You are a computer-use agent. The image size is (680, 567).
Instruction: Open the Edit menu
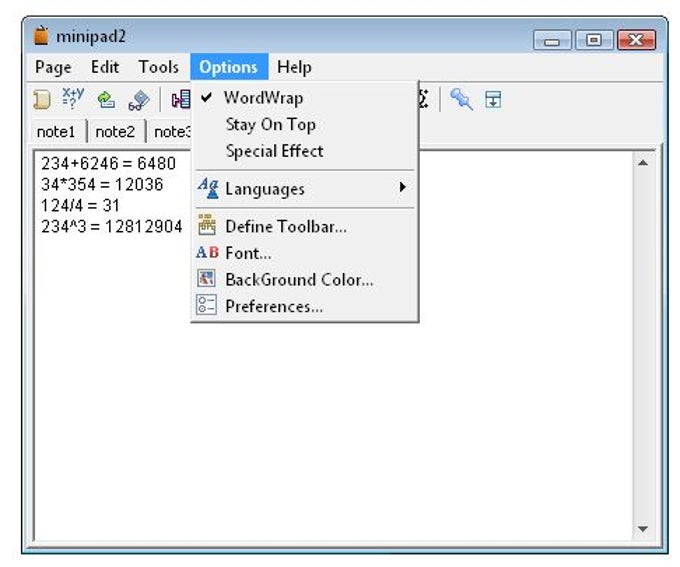(105, 67)
